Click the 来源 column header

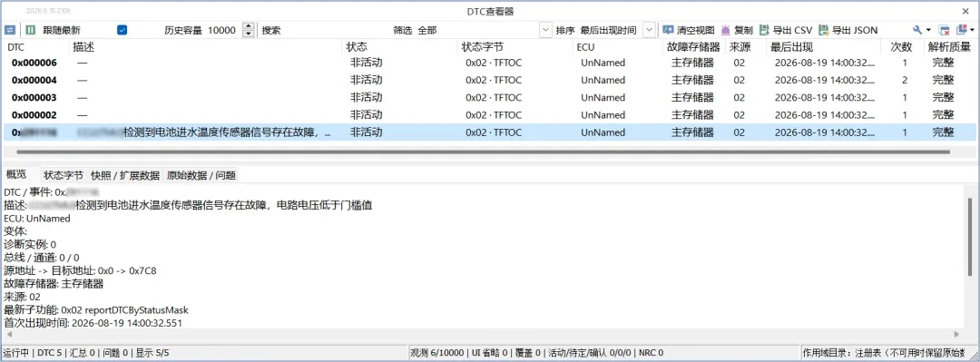(746, 47)
